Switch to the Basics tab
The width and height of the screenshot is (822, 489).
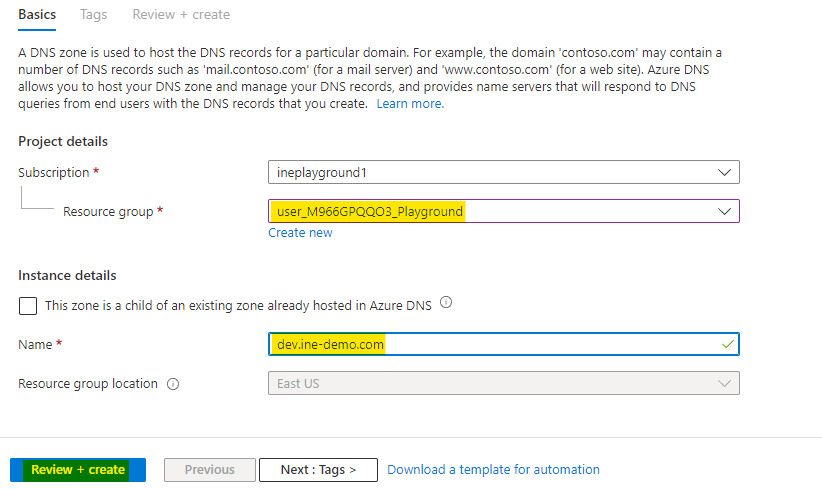tap(37, 15)
